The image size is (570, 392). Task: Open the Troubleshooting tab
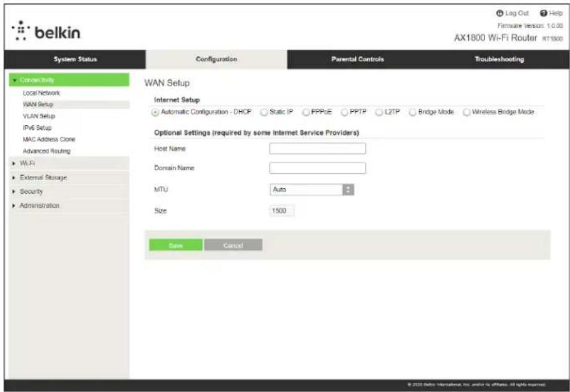point(499,59)
